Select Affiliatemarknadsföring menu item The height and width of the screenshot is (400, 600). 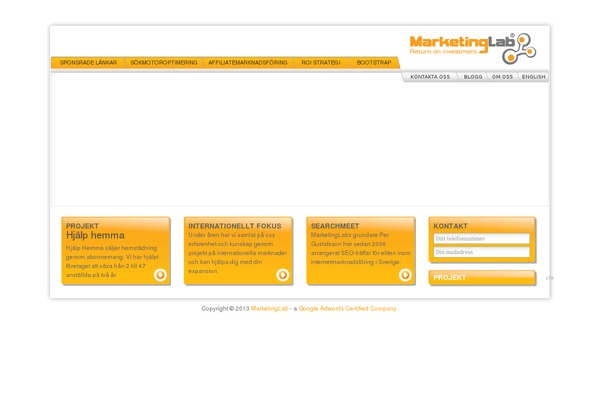point(248,62)
